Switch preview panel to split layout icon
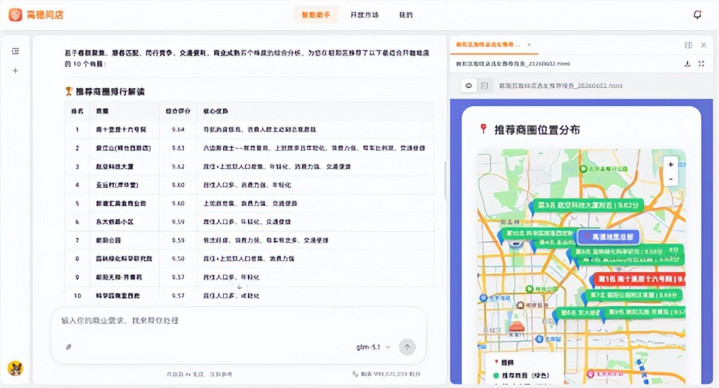Screen dimensions: 719x388 [x=688, y=45]
